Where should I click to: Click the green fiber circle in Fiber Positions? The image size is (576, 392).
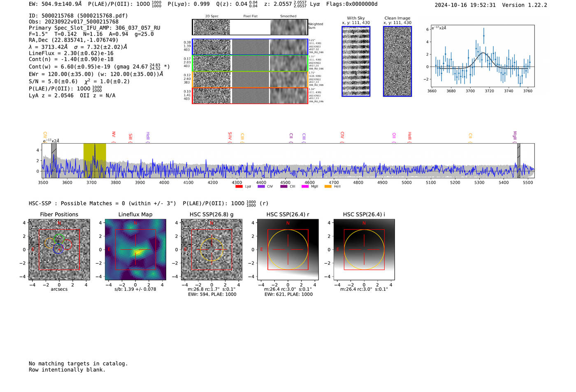[59, 239]
